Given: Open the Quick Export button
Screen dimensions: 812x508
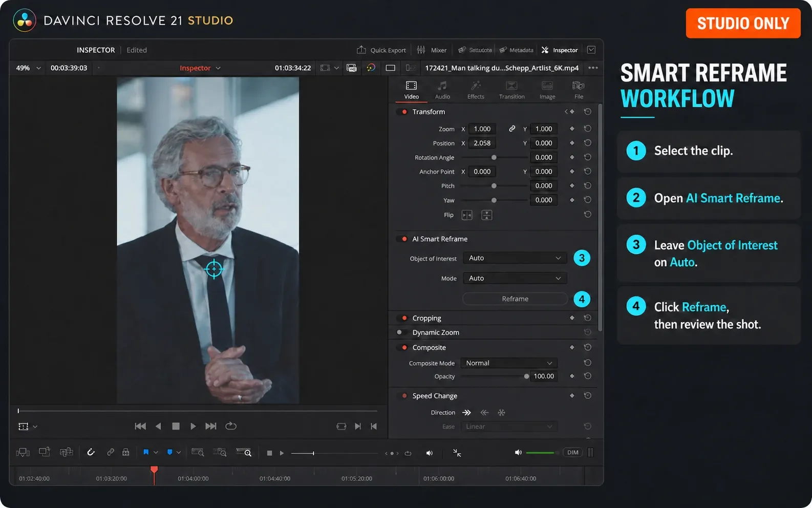Looking at the screenshot, I should [x=381, y=50].
